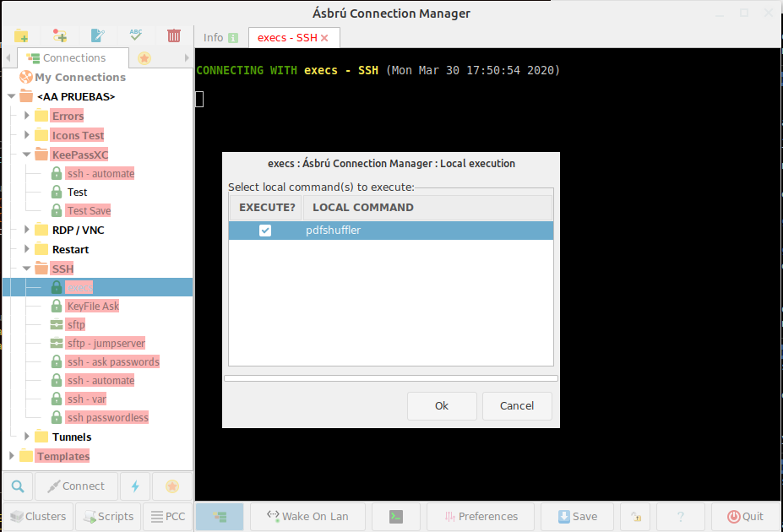Select the Test connection in KeePassXC
783x532 pixels.
(78, 193)
